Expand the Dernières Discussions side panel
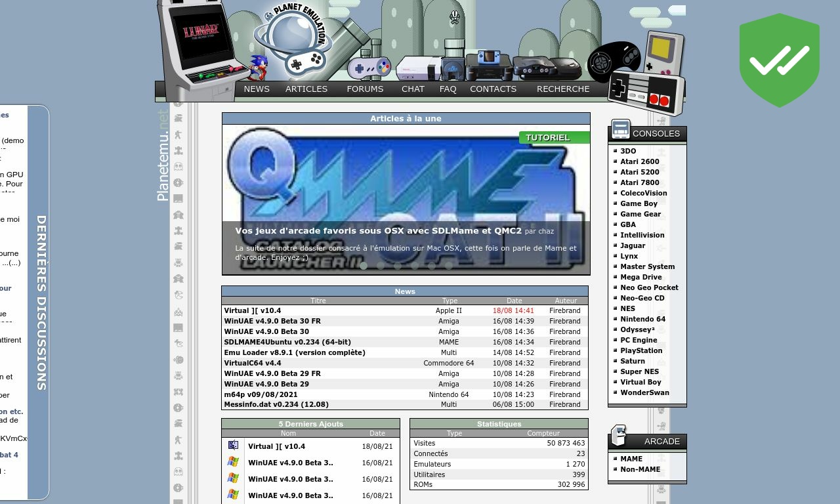 [41, 303]
